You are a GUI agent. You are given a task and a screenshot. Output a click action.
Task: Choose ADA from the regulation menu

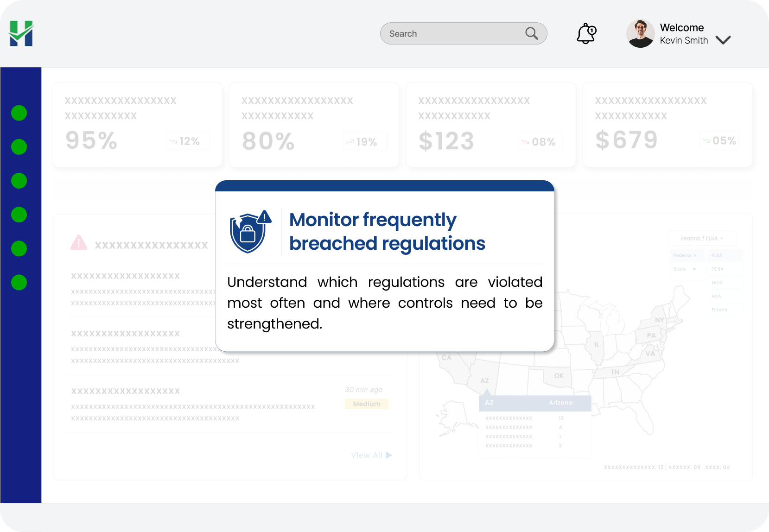(716, 296)
